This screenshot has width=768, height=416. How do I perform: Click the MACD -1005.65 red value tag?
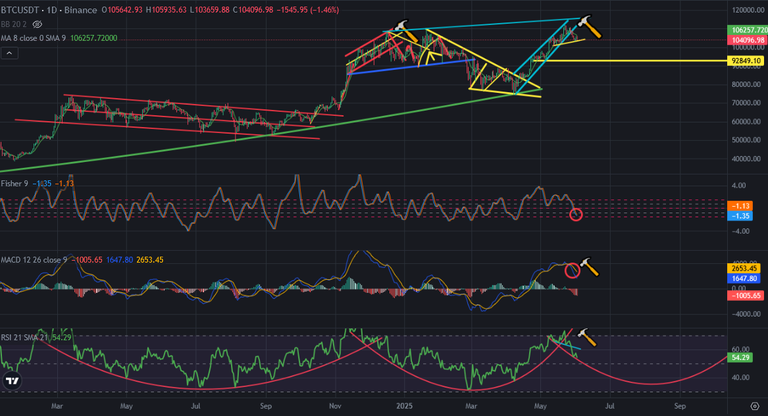click(x=745, y=295)
